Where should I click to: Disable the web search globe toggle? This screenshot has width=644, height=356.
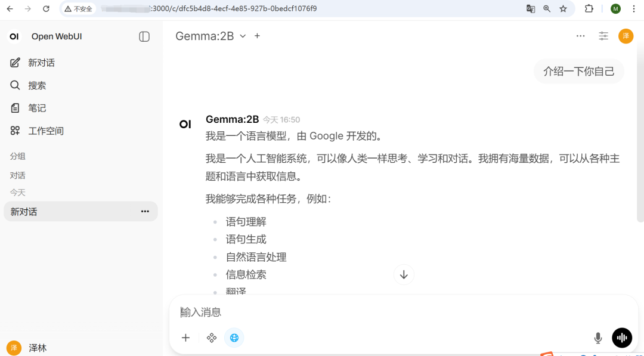pos(234,338)
